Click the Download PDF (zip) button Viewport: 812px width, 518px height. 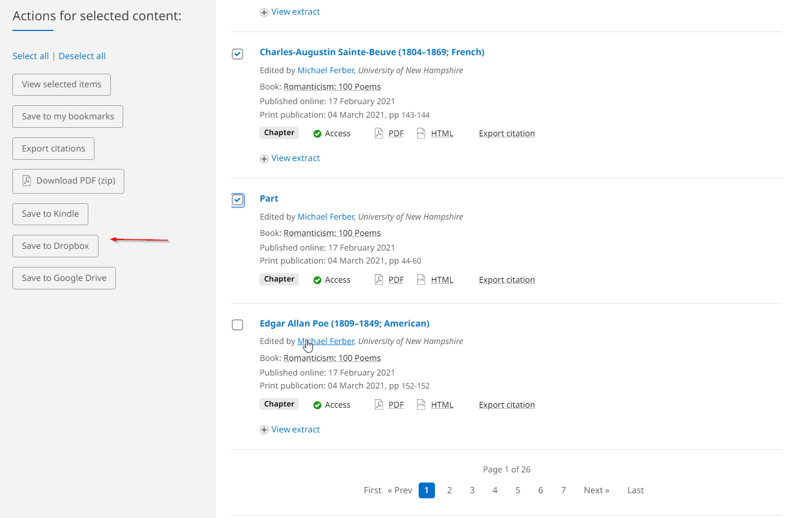[x=68, y=181]
